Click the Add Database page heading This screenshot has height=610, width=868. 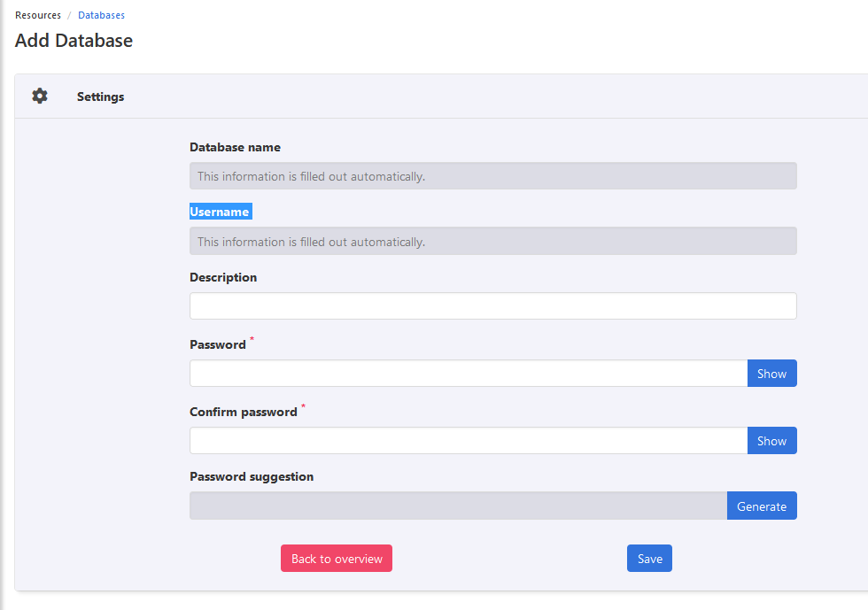(x=74, y=41)
